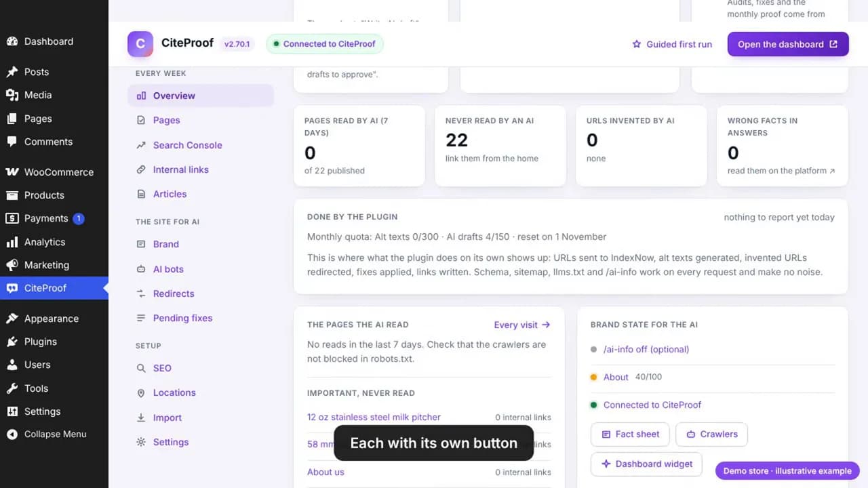Open Payments in the WordPress menu

pos(54,218)
